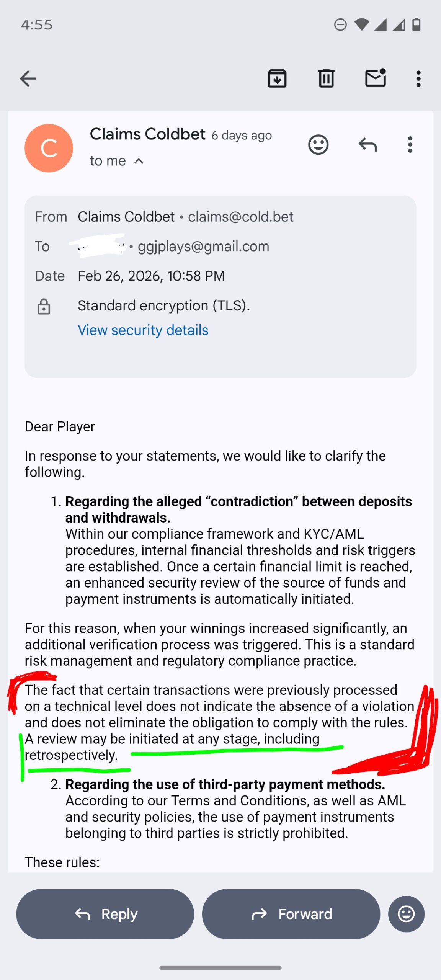Tap the Claims Coldbet sender name header

[147, 134]
